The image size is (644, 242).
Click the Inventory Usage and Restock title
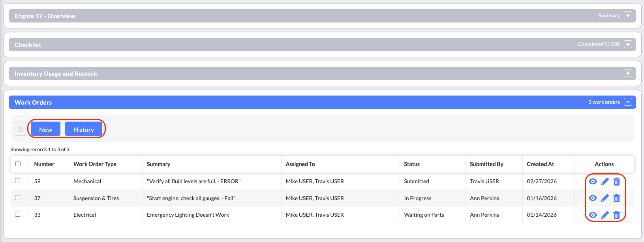(x=56, y=74)
